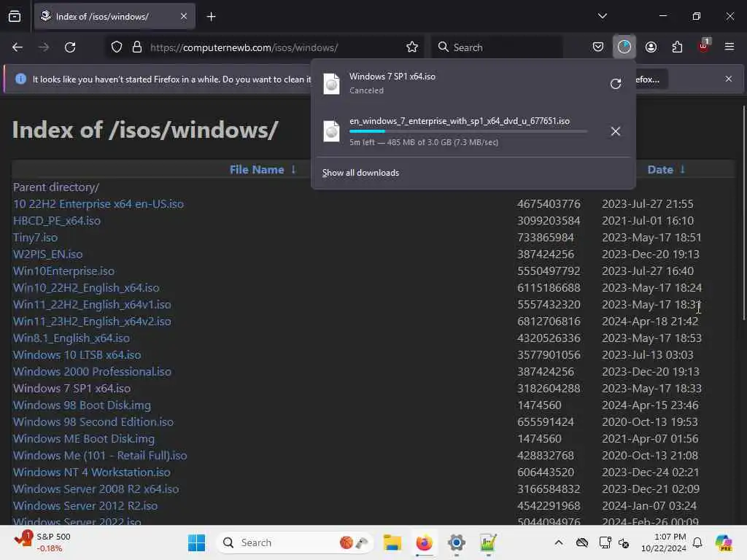Open uBlock Origin extension icon
Viewport: 747px width, 560px height.
point(704,46)
